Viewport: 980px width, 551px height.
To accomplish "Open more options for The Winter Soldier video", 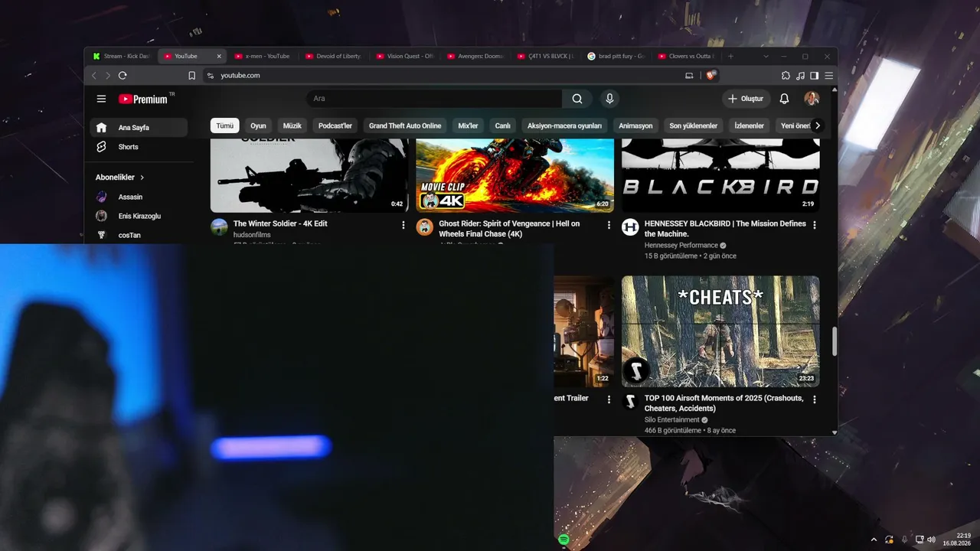I will [x=403, y=225].
